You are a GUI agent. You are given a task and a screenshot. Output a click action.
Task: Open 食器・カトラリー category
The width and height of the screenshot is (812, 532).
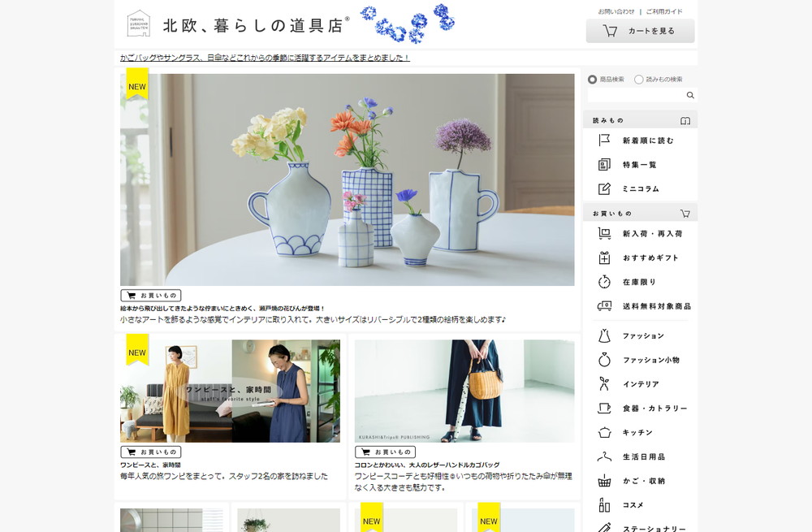tap(655, 409)
